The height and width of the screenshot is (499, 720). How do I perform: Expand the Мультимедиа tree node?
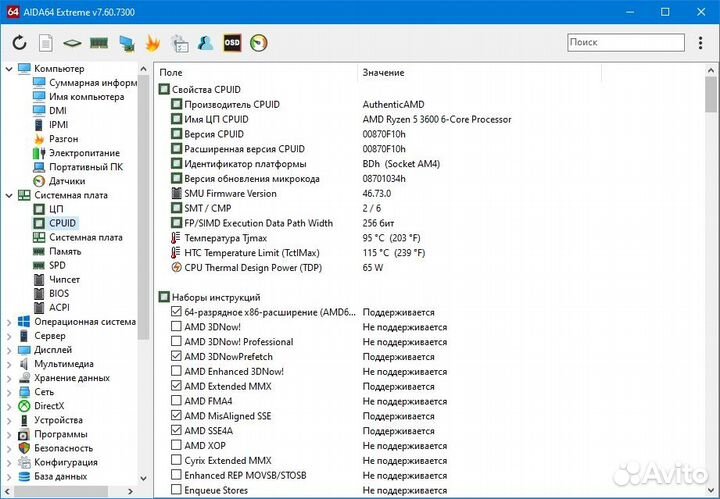(9, 364)
